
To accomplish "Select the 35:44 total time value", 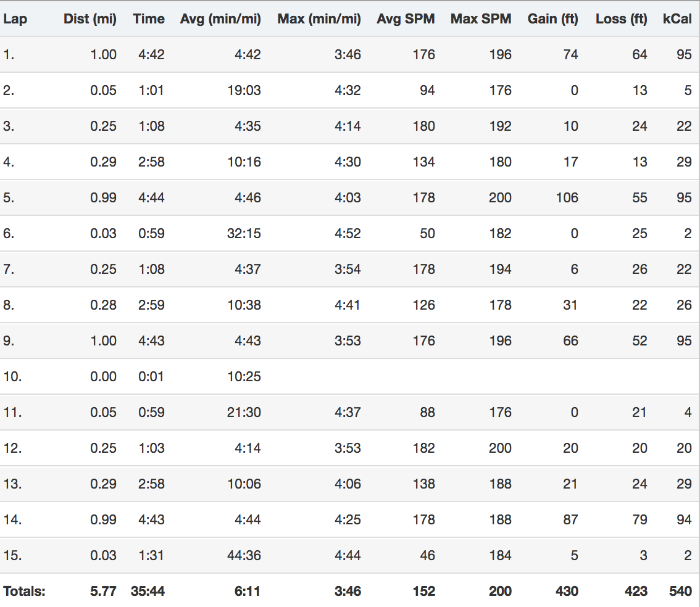I will pos(148,592).
